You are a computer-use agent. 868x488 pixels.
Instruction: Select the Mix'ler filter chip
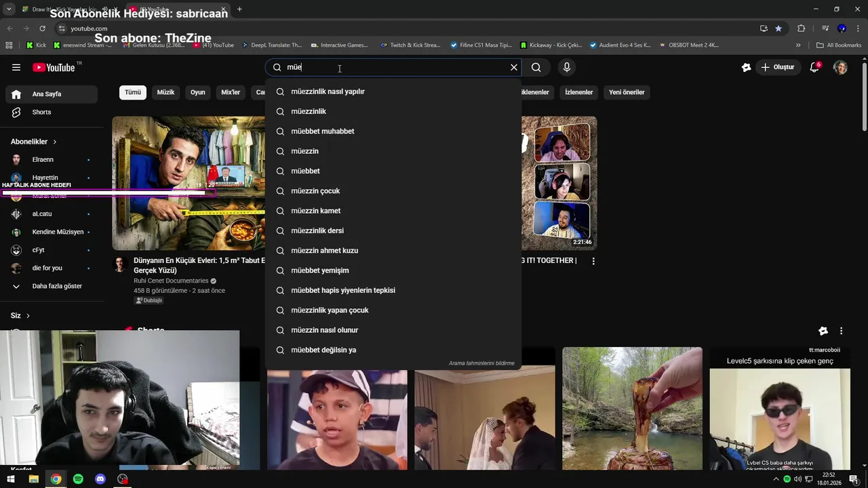231,92
